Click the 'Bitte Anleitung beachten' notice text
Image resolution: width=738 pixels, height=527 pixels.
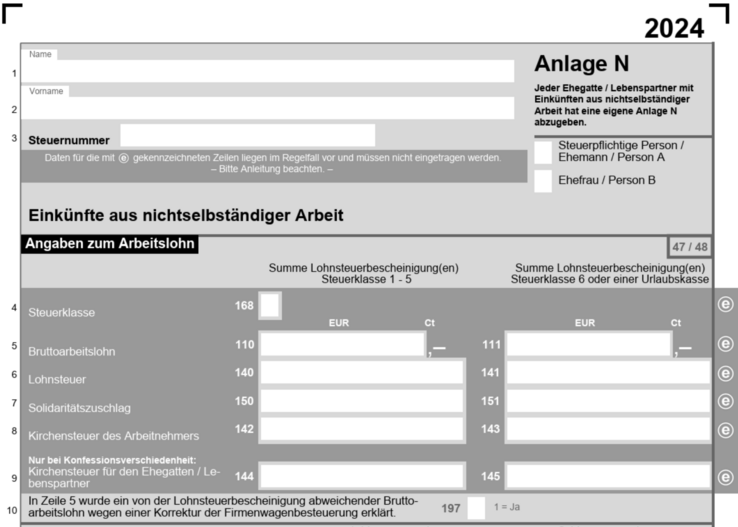(x=272, y=169)
